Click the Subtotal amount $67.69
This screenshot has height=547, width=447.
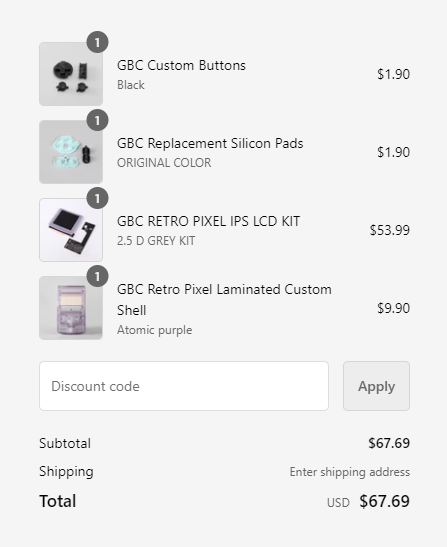coord(389,443)
